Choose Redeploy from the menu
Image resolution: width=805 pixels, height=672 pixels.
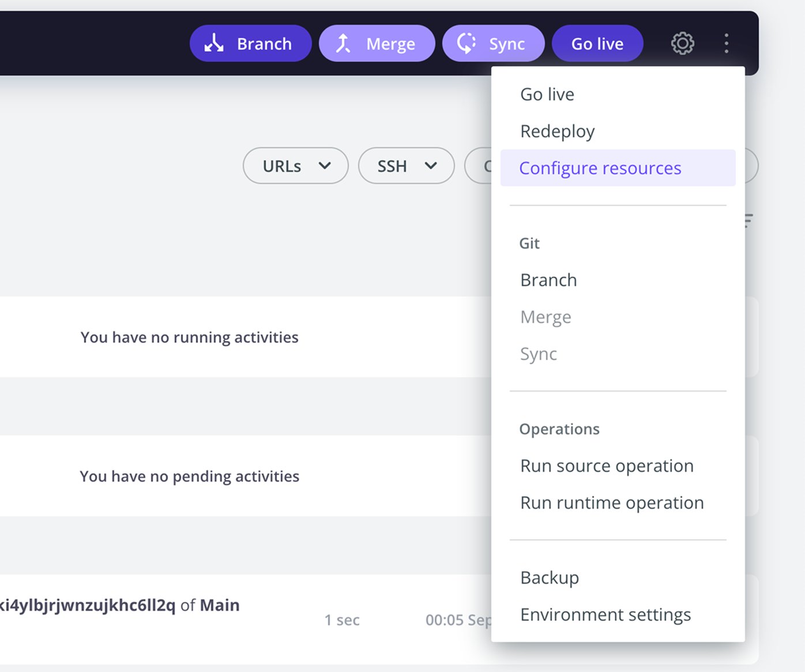click(x=557, y=131)
